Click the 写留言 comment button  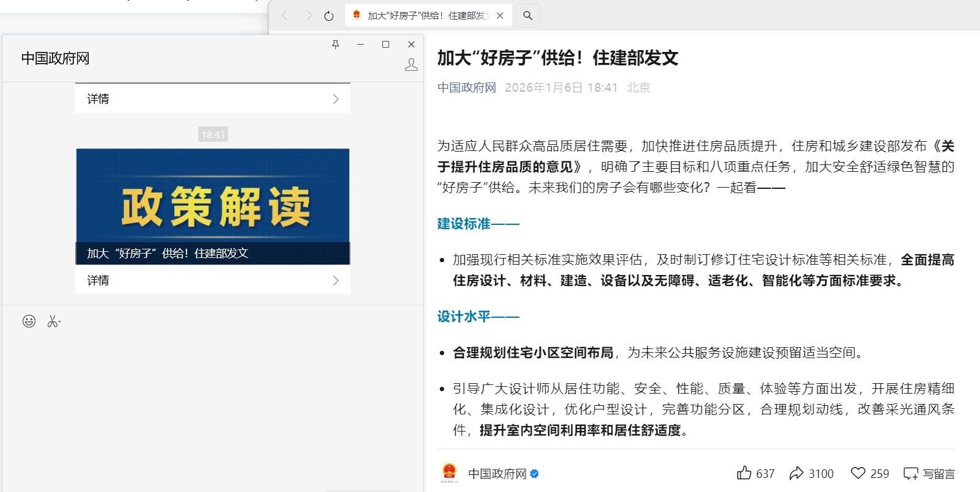click(x=929, y=474)
